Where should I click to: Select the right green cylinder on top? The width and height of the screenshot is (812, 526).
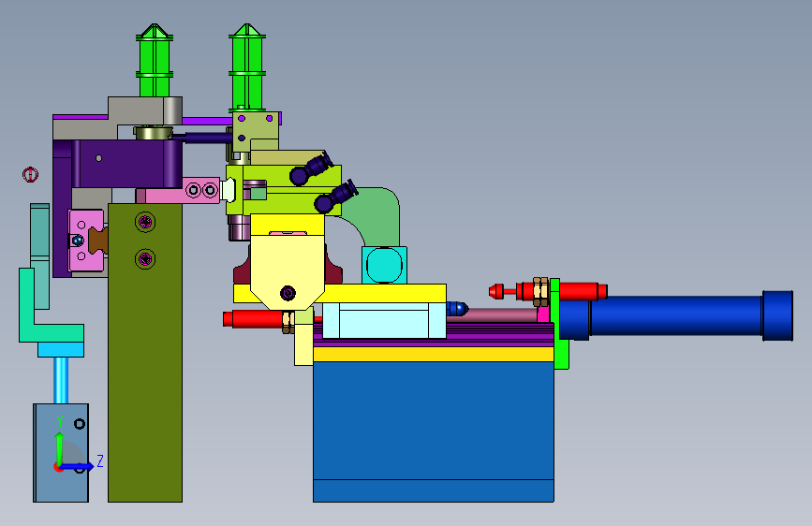pos(247,66)
